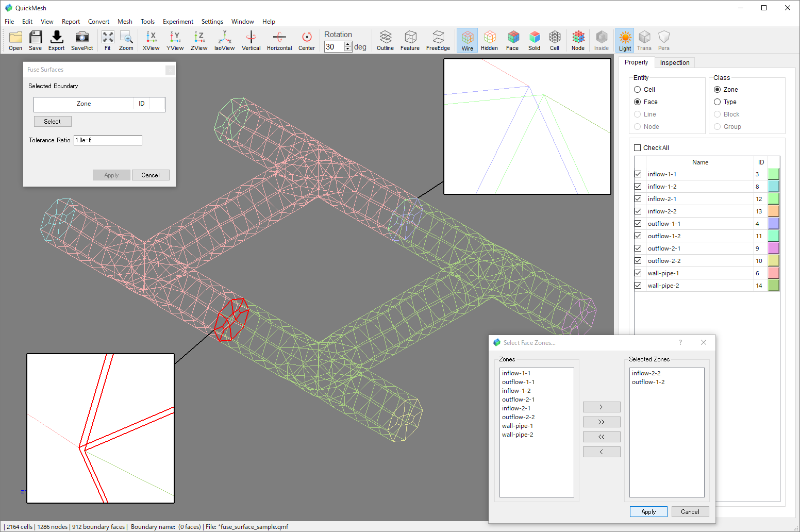
Task: Apply the selected face zones
Action: coord(648,512)
